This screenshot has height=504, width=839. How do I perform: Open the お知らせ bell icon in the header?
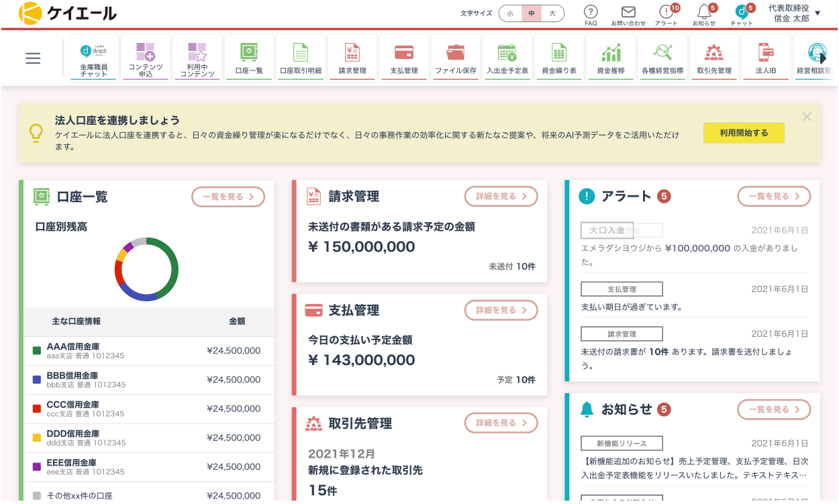(x=703, y=12)
